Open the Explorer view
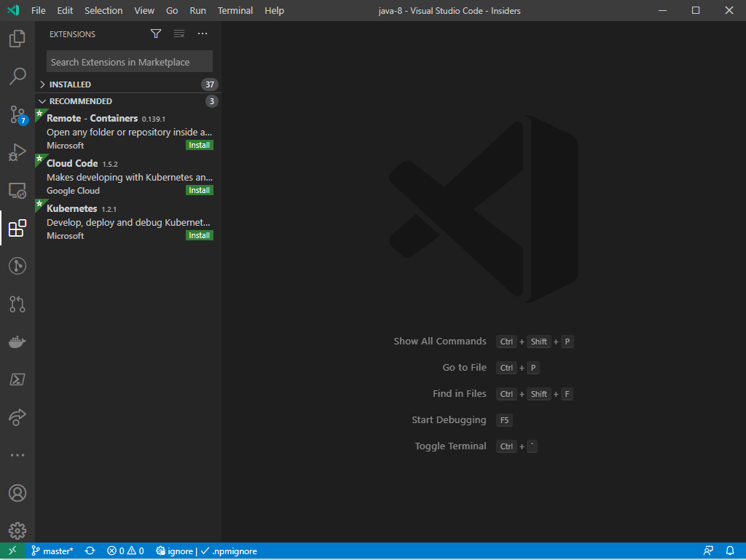Image resolution: width=746 pixels, height=560 pixels. point(17,38)
